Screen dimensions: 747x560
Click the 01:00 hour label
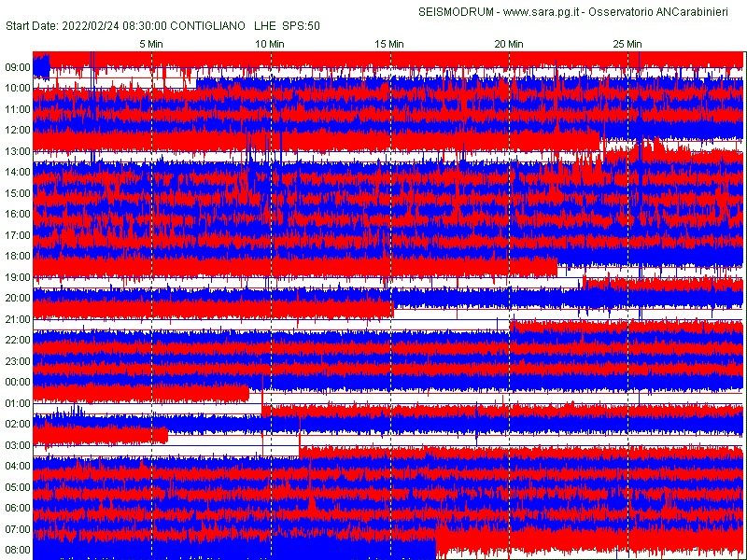coord(17,403)
